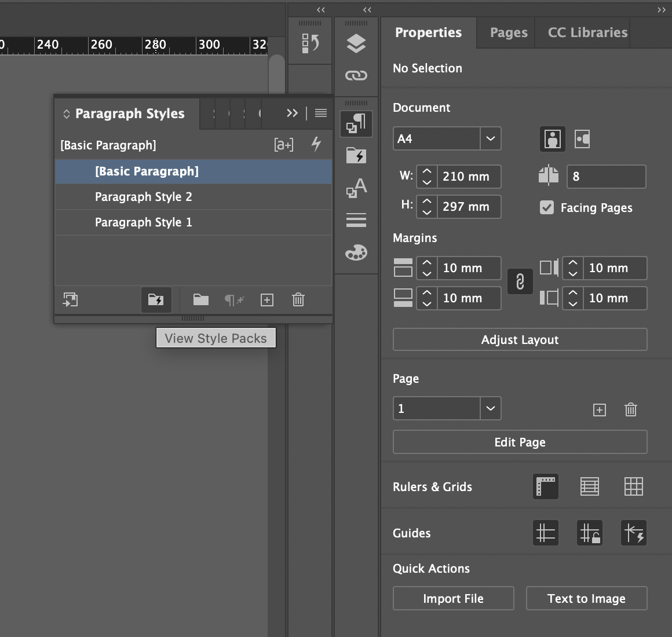Toggle Smart Guides button

(633, 533)
